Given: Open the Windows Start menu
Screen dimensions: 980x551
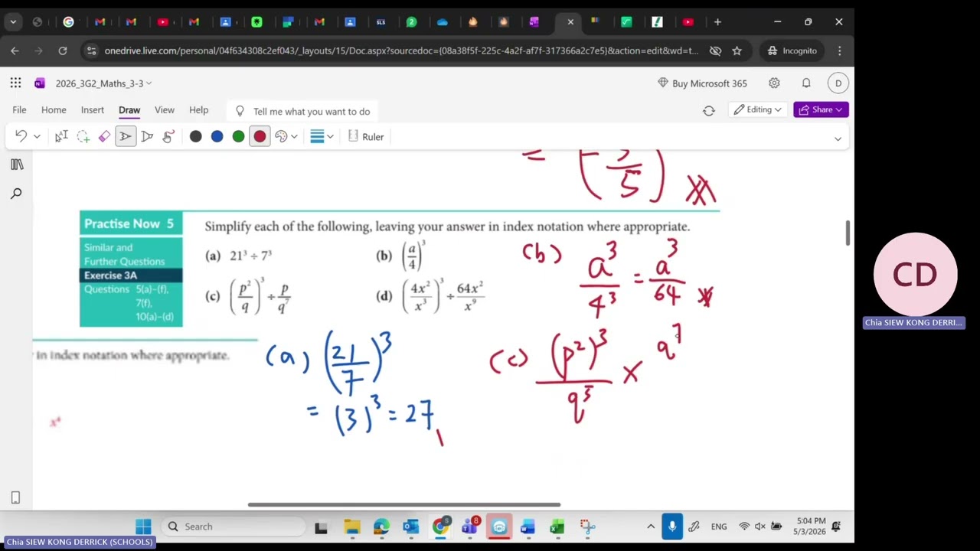Looking at the screenshot, I should [x=143, y=527].
